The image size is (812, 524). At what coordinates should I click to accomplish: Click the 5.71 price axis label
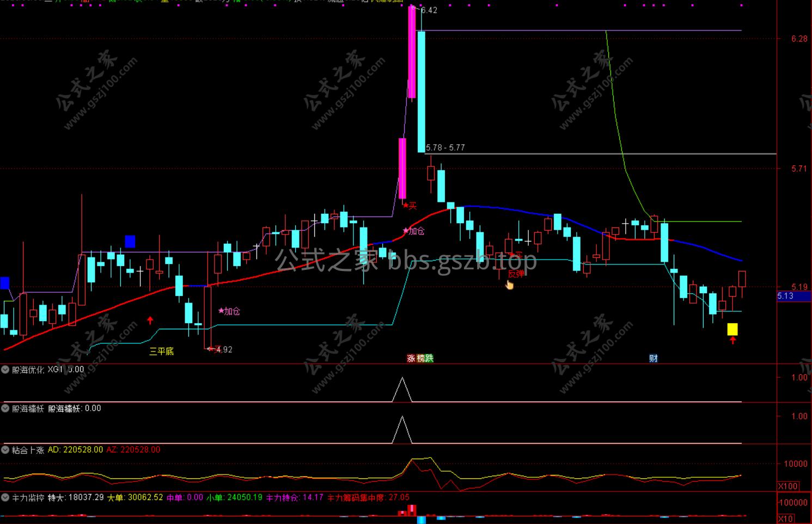click(799, 169)
